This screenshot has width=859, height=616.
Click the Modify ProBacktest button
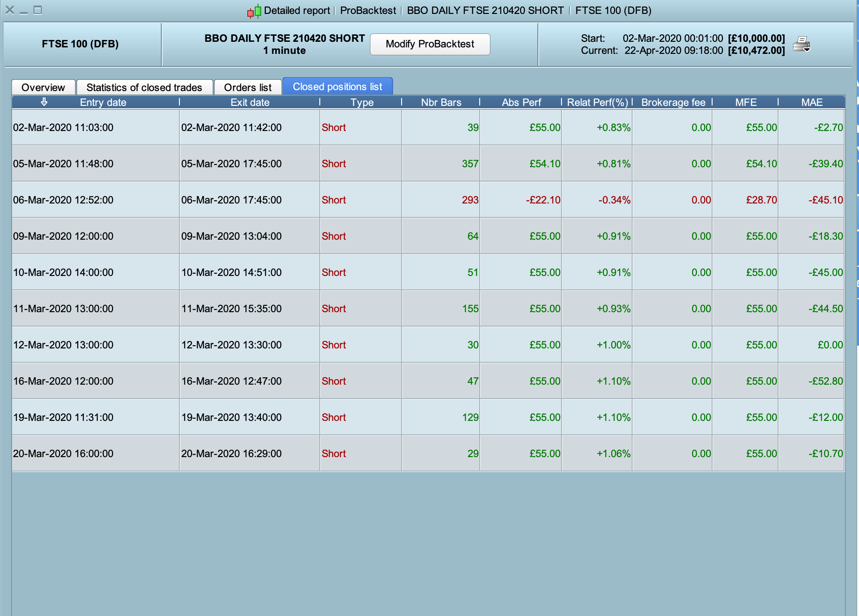pyautogui.click(x=430, y=44)
